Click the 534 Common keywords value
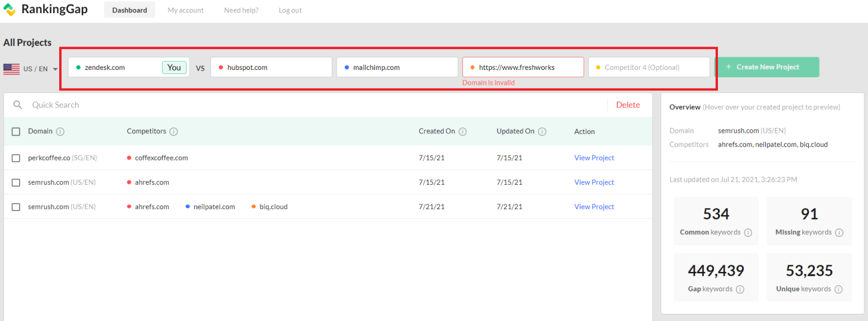Image resolution: width=868 pixels, height=321 pixels. (716, 214)
